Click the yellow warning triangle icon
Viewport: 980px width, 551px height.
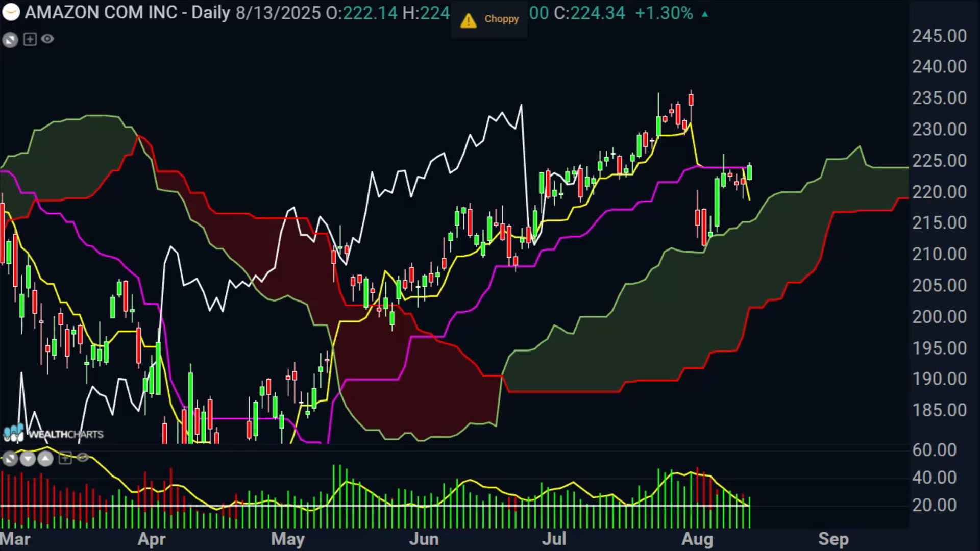coord(468,20)
